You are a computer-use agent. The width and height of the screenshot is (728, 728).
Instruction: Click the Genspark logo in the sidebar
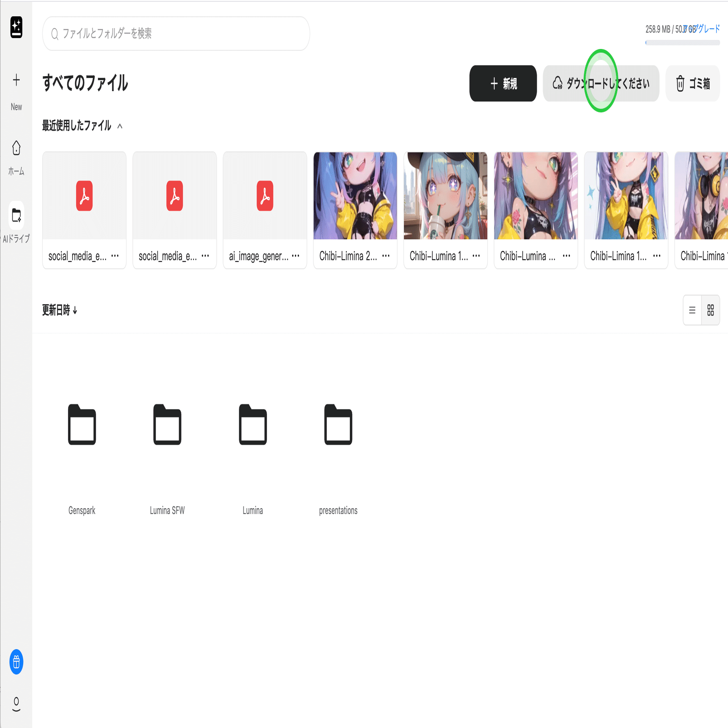16,27
